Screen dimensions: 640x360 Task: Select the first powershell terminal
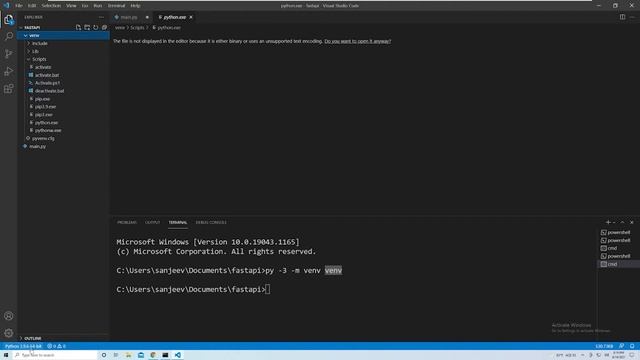coord(618,232)
